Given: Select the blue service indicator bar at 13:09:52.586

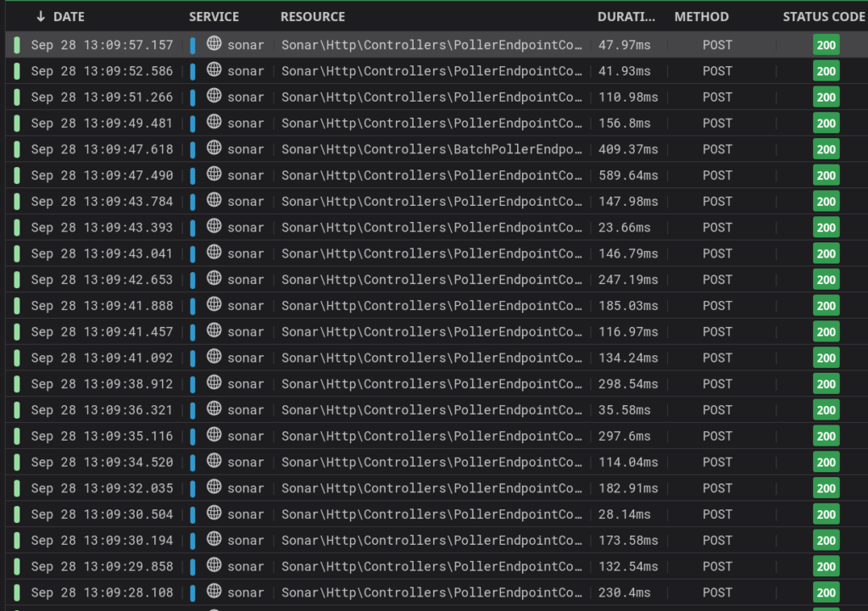Looking at the screenshot, I should pyautogui.click(x=194, y=71).
